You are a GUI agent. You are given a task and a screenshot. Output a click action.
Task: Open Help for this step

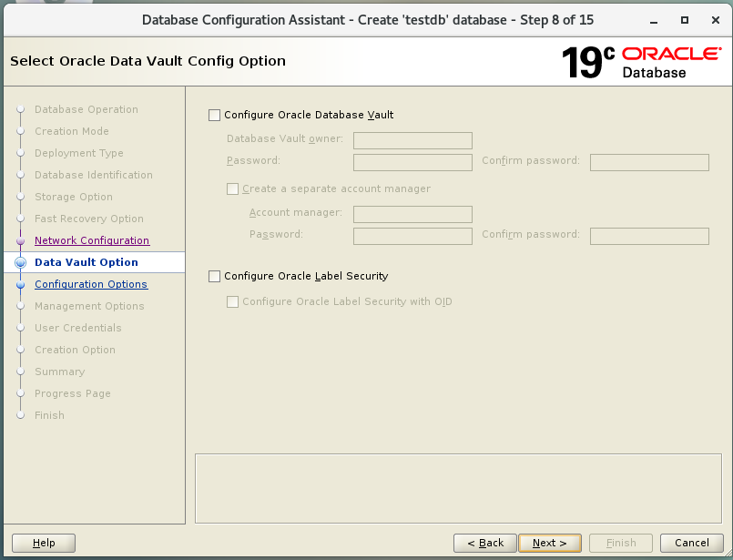point(44,543)
